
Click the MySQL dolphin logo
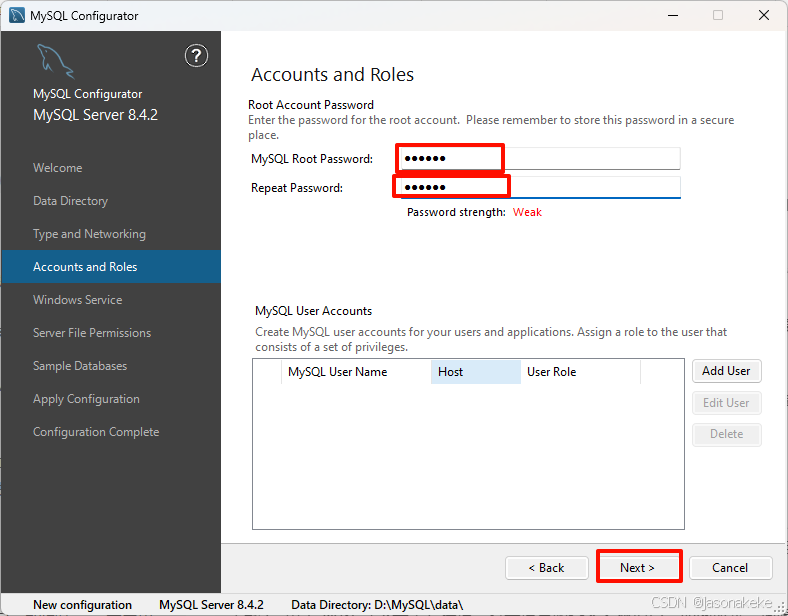[x=56, y=62]
